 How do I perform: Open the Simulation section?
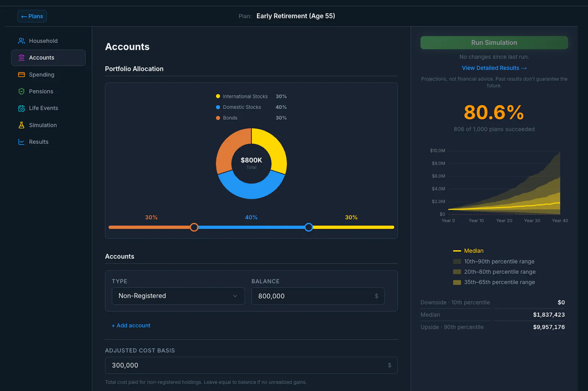[48, 125]
